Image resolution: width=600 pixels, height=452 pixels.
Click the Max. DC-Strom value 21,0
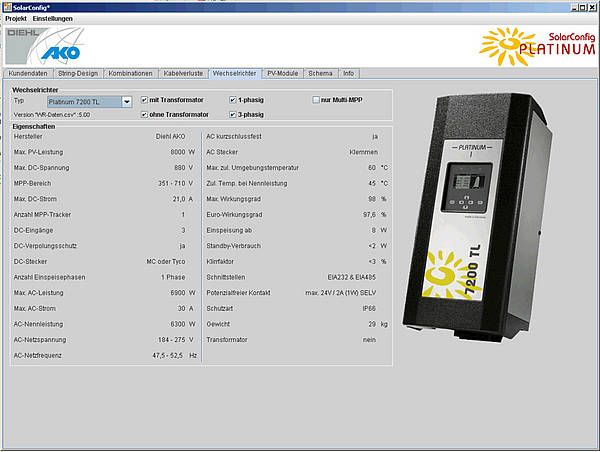pos(179,199)
